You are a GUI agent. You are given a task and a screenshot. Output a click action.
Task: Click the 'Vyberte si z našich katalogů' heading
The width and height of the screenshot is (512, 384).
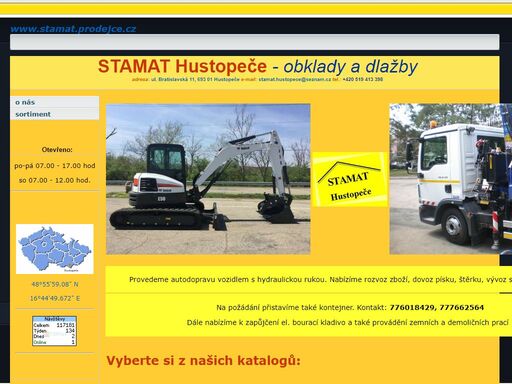pyautogui.click(x=203, y=361)
